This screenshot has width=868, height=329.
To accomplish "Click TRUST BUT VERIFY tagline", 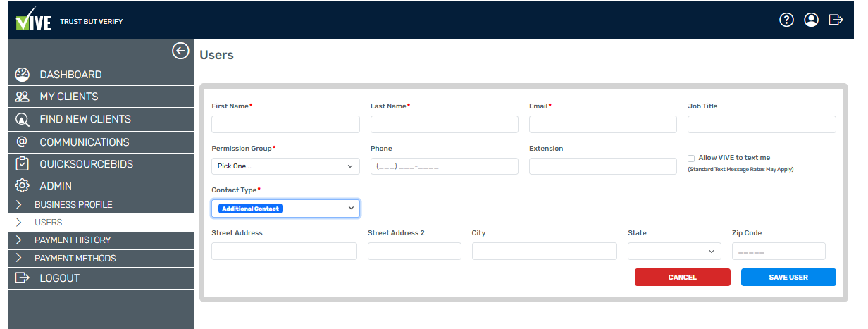I will tap(92, 22).
